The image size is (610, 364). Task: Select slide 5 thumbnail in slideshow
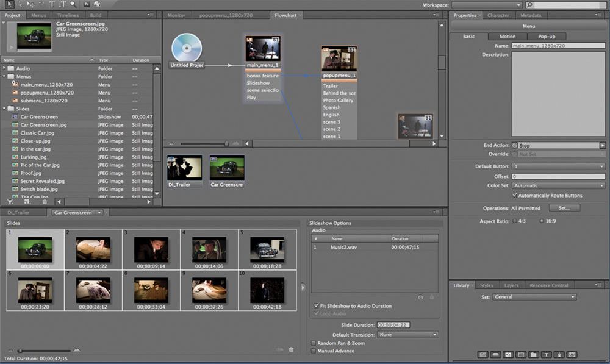coord(267,249)
